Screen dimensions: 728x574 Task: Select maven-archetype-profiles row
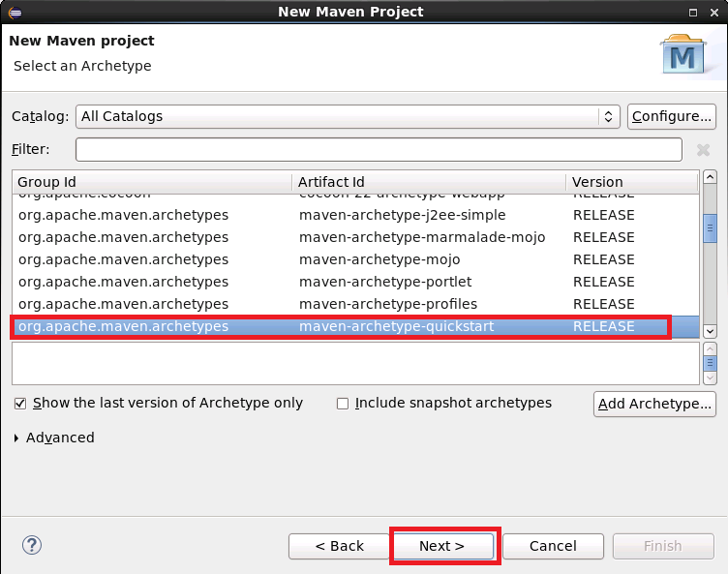click(x=355, y=304)
